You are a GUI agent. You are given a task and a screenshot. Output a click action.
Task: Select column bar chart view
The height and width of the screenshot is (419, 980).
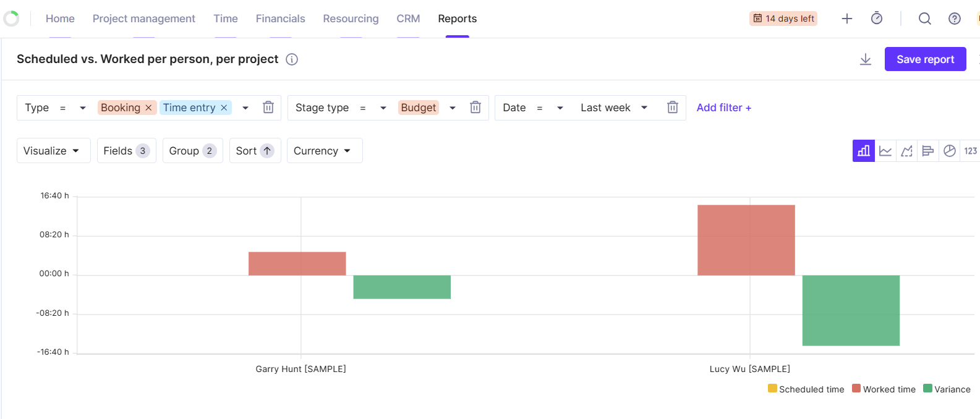coord(864,151)
